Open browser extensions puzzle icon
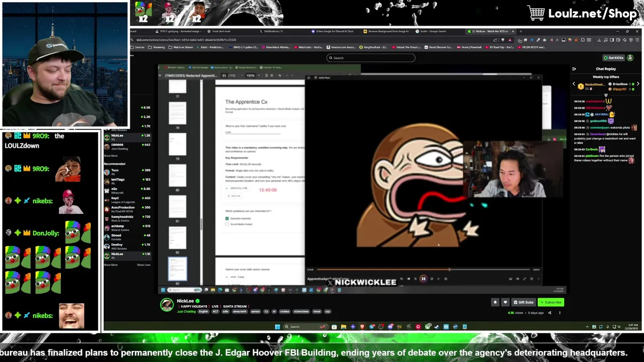The image size is (644, 362). point(583,40)
